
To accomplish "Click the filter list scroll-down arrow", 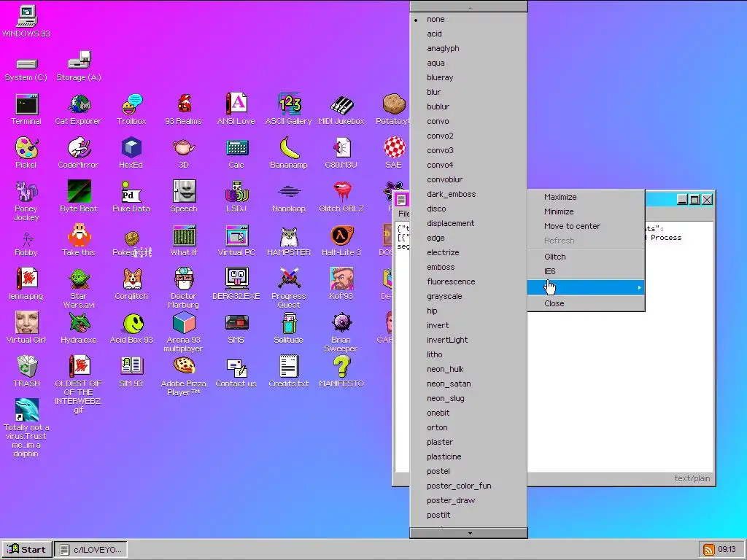I will [469, 533].
